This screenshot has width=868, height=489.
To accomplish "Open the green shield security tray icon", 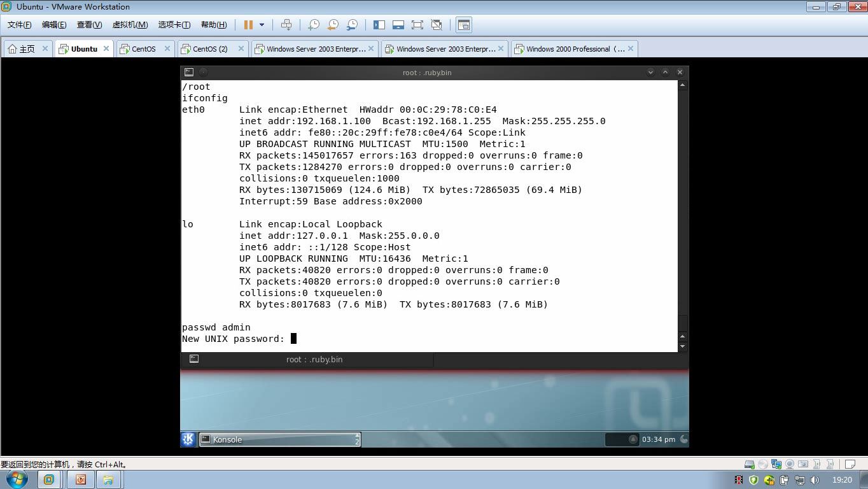I will pyautogui.click(x=754, y=480).
